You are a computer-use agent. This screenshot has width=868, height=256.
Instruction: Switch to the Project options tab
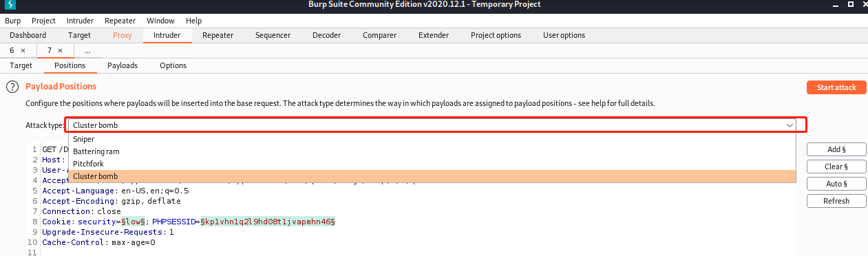pyautogui.click(x=496, y=35)
